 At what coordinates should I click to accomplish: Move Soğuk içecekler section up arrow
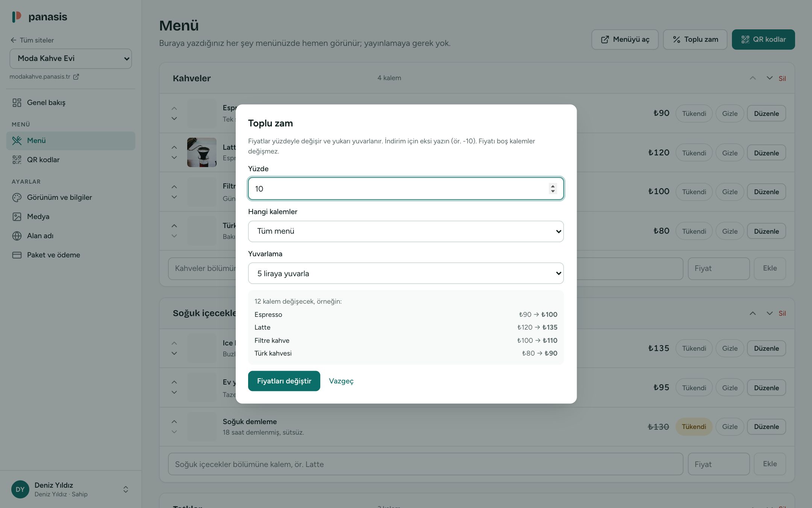coord(753,313)
